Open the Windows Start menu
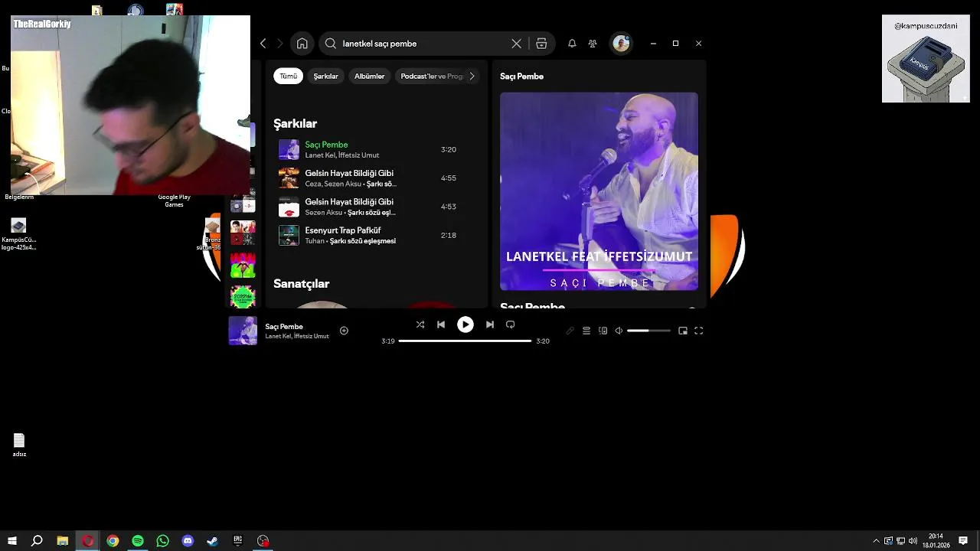 click(x=12, y=541)
